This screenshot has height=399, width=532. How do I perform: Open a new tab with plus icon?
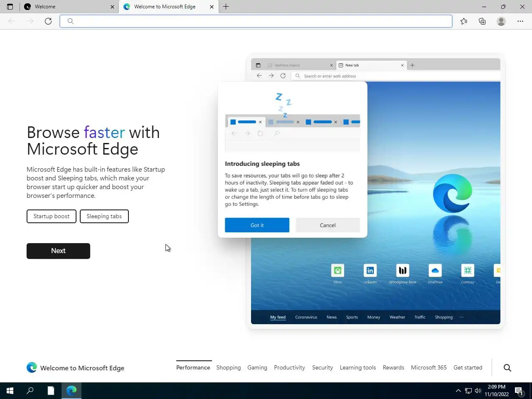click(226, 7)
